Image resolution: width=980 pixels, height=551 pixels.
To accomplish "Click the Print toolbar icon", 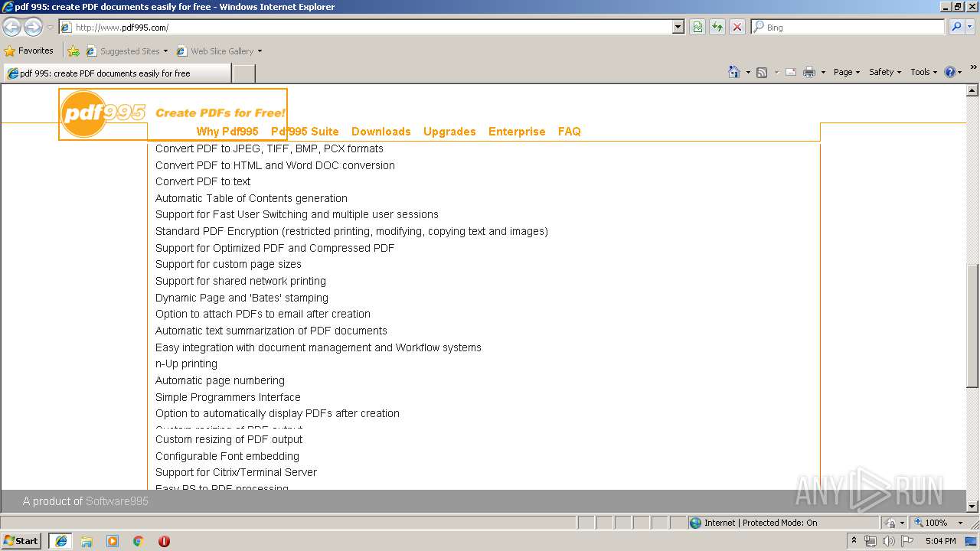I will point(809,72).
